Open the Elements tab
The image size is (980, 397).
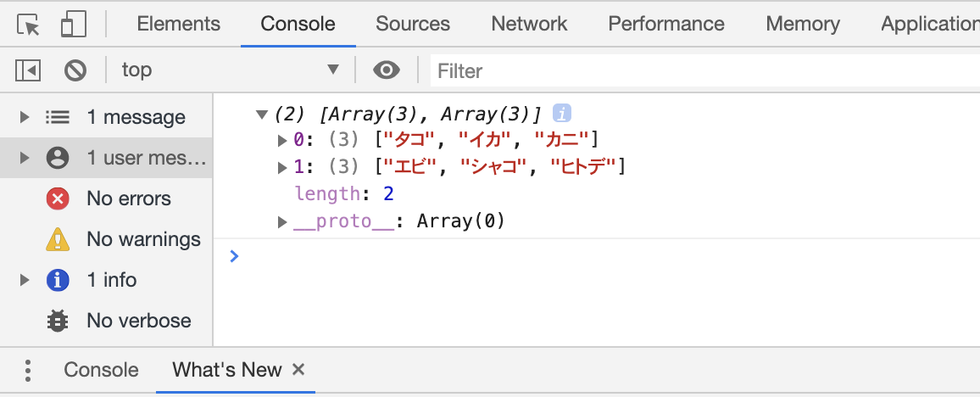[178, 24]
